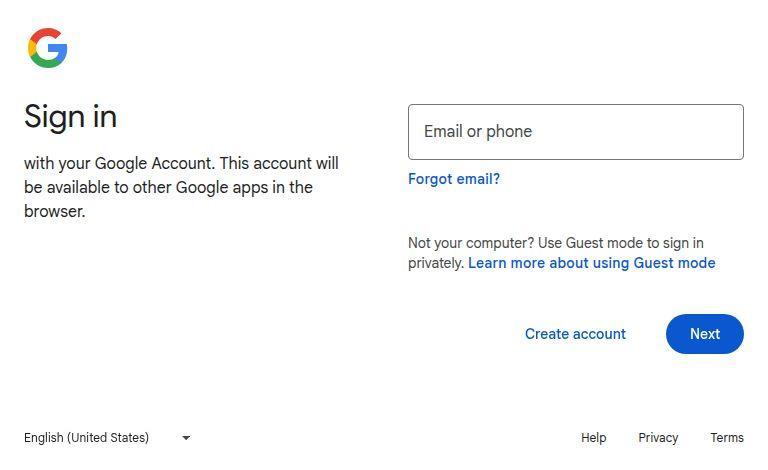The image size is (768, 470).
Task: Open the Privacy footer link
Action: pos(658,438)
